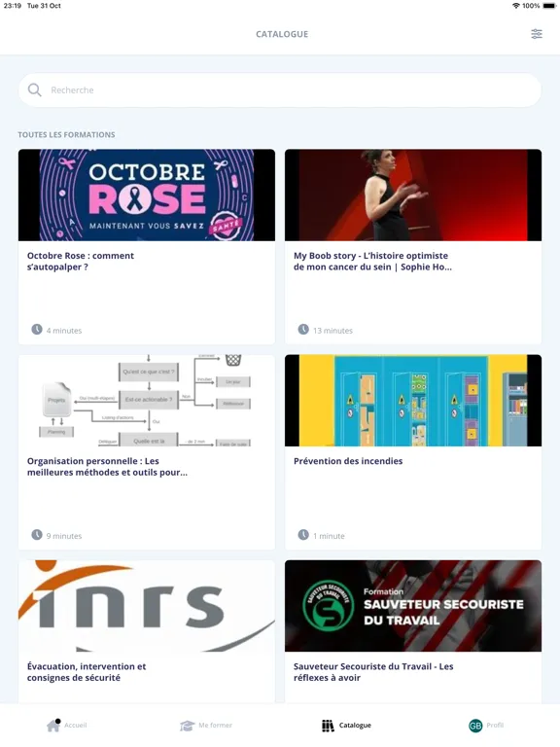
Task: Click clock icon beside 9 minutes
Action: pyautogui.click(x=37, y=535)
